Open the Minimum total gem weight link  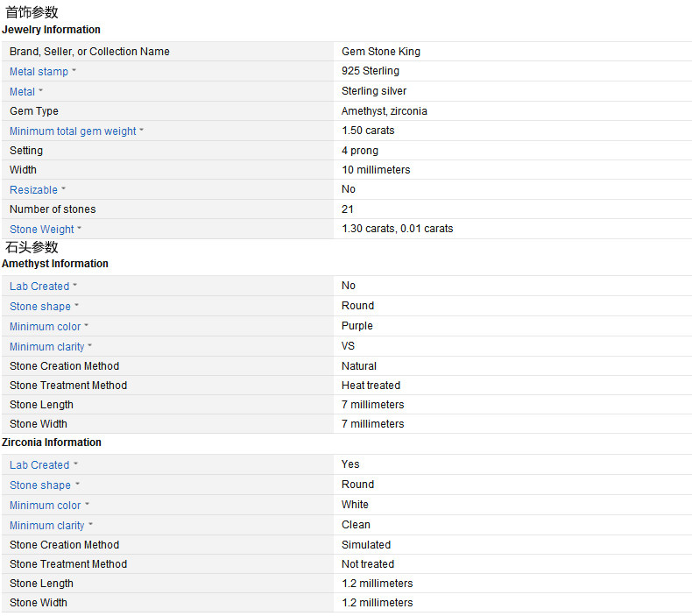[73, 131]
